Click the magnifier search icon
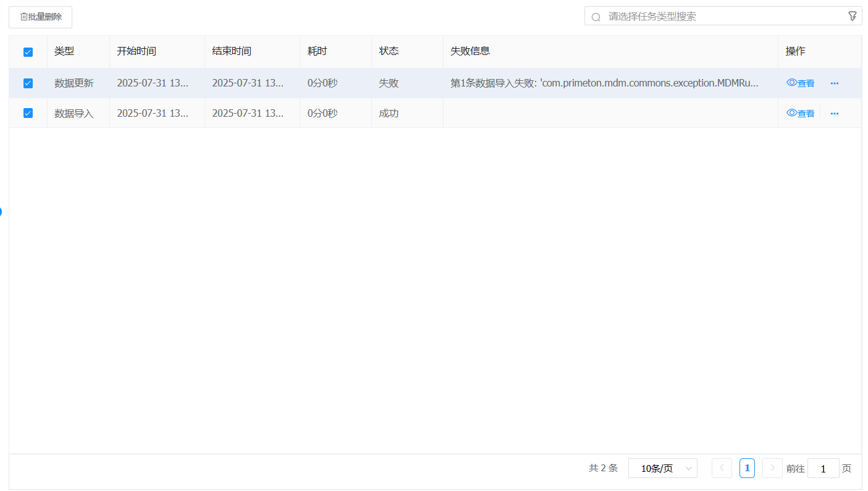The height and width of the screenshot is (491, 868). click(596, 17)
